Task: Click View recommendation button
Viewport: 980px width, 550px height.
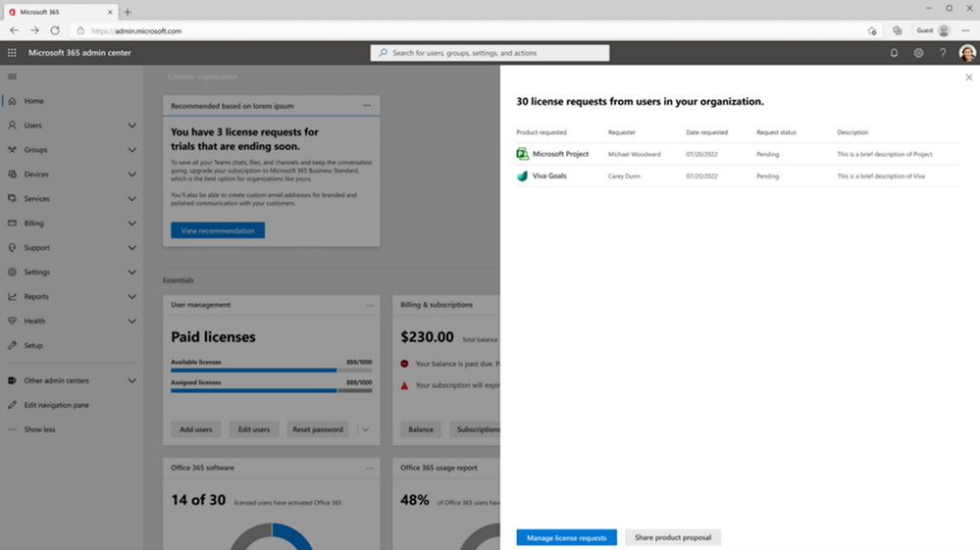Action: tap(218, 230)
